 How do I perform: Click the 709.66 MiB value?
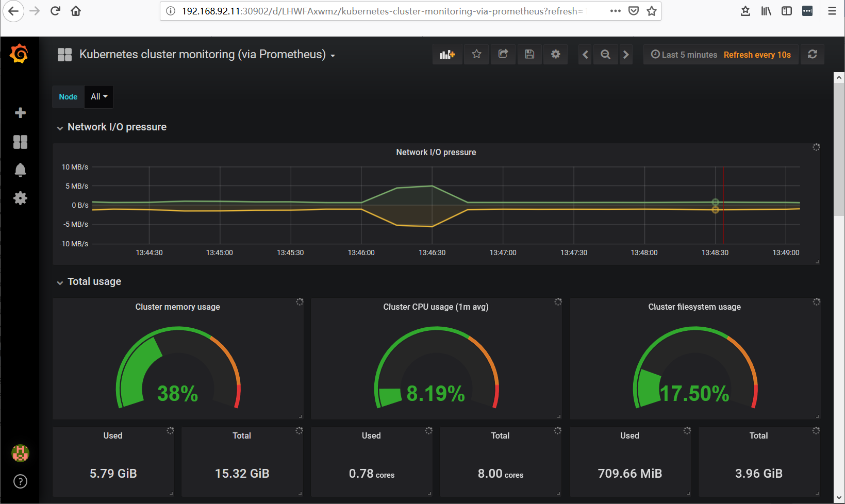(630, 473)
